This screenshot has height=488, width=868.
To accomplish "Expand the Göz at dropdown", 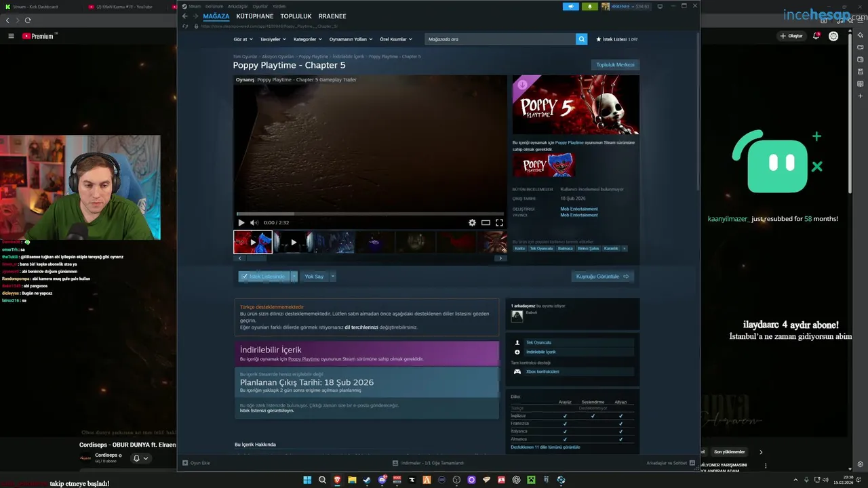I will 242,39.
